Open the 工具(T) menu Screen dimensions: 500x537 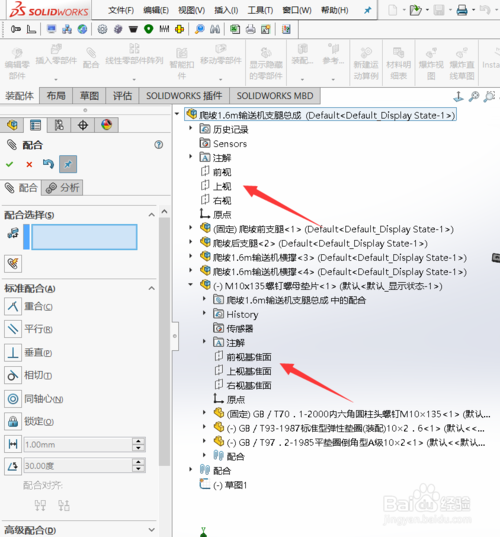260,10
